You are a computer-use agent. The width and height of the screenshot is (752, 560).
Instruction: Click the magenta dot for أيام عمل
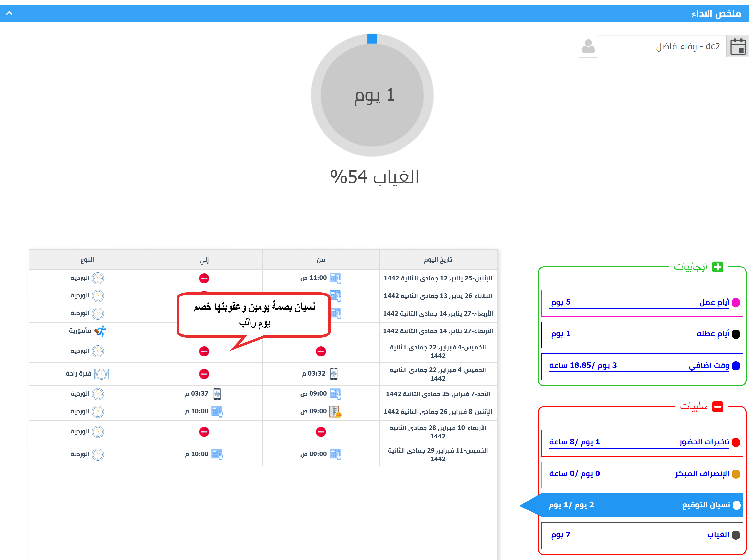pos(735,302)
